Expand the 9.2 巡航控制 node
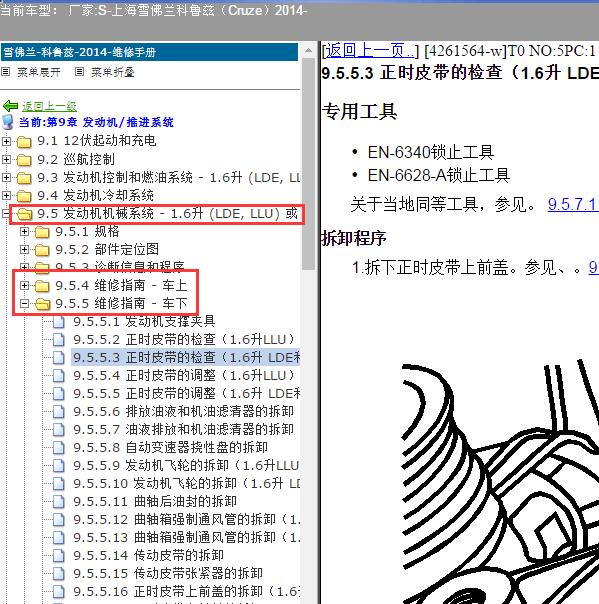 point(6,159)
